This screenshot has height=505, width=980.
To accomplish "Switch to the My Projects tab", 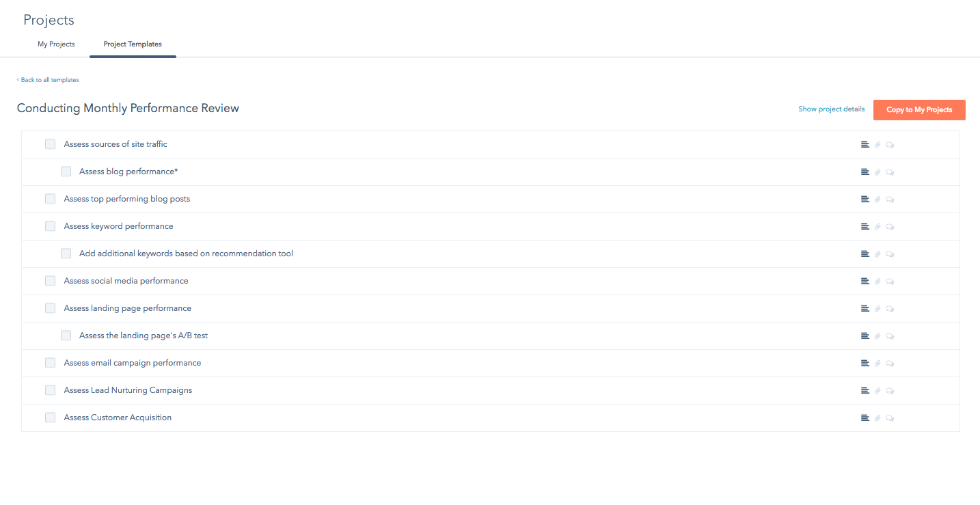I will click(x=56, y=44).
